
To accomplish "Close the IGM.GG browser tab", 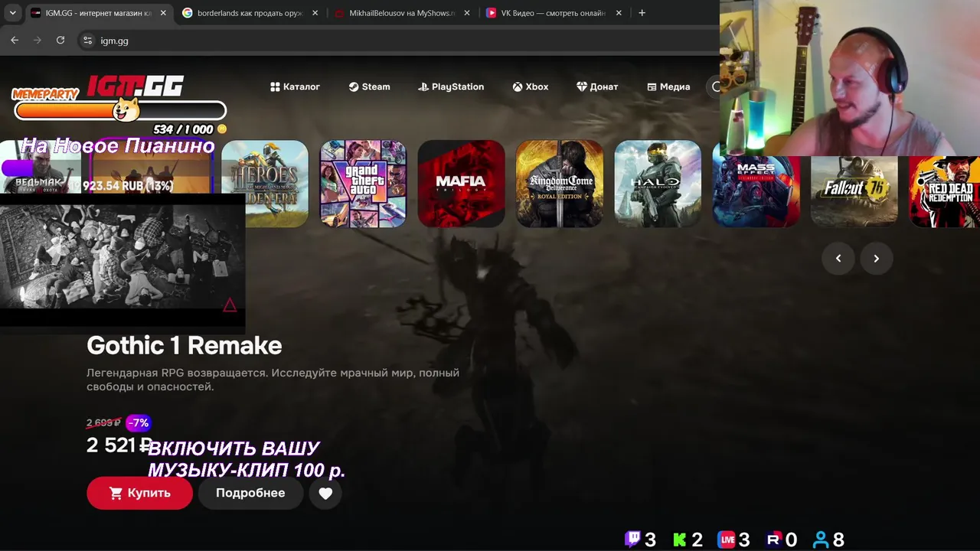I will coord(163,13).
